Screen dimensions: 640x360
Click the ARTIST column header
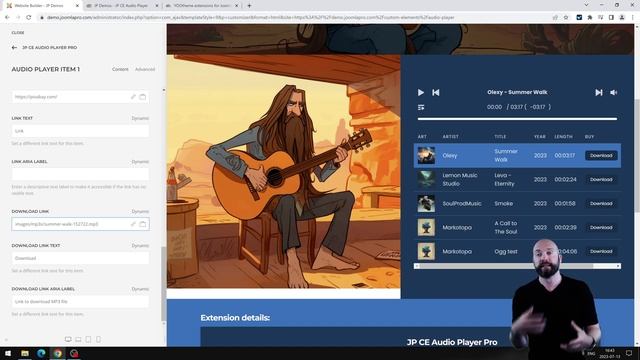click(x=451, y=137)
